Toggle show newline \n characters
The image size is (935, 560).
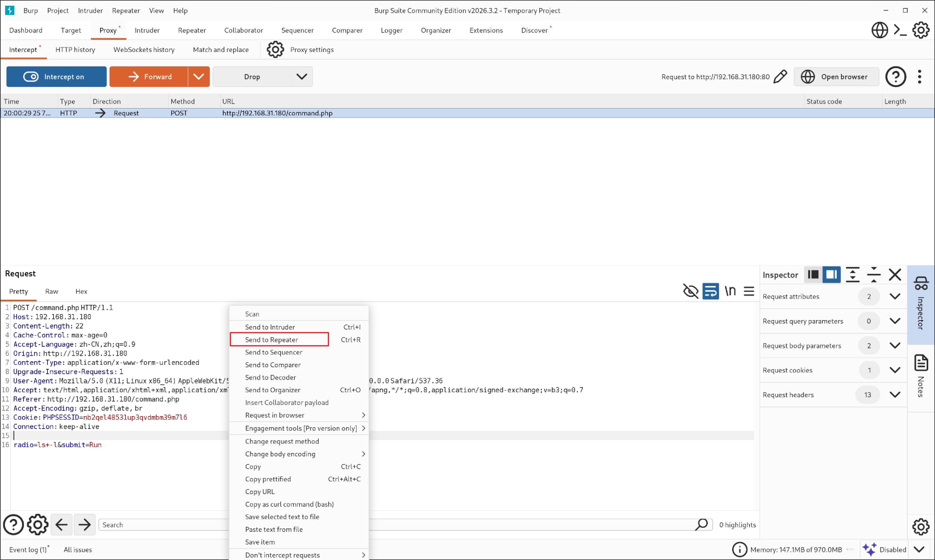tap(730, 291)
